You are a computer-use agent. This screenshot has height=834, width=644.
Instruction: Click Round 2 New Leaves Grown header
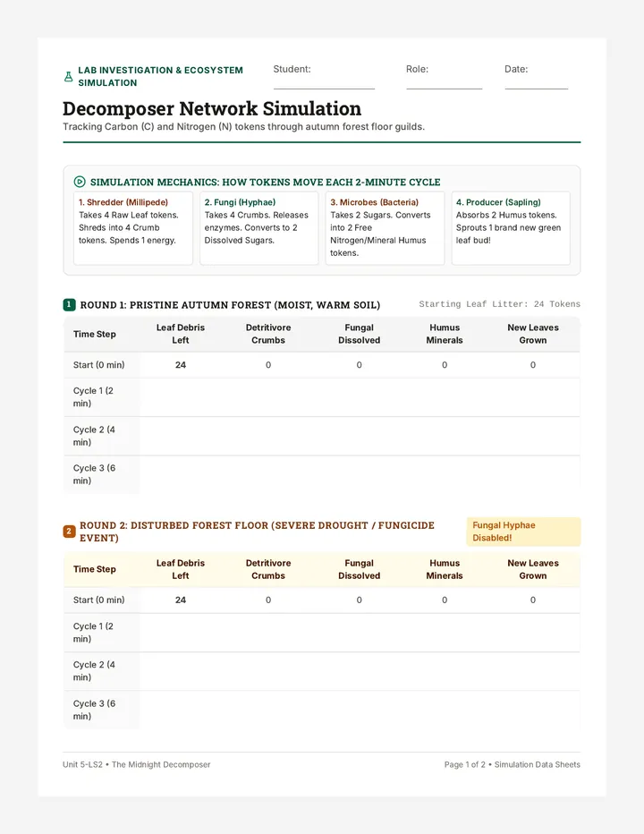(533, 569)
